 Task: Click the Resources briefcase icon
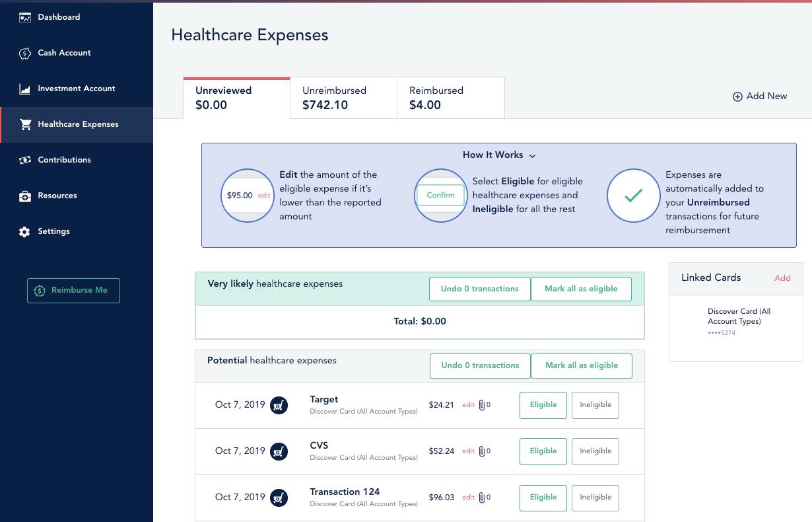(x=24, y=196)
